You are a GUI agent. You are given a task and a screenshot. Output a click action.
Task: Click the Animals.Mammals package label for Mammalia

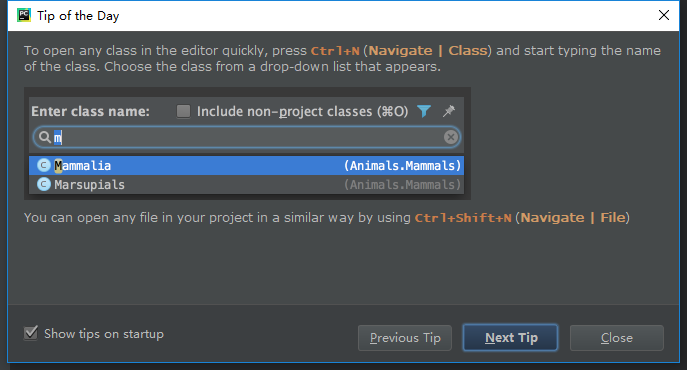click(402, 166)
